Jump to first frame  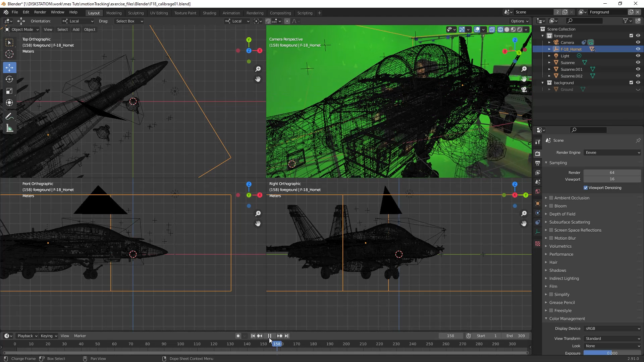(x=253, y=336)
